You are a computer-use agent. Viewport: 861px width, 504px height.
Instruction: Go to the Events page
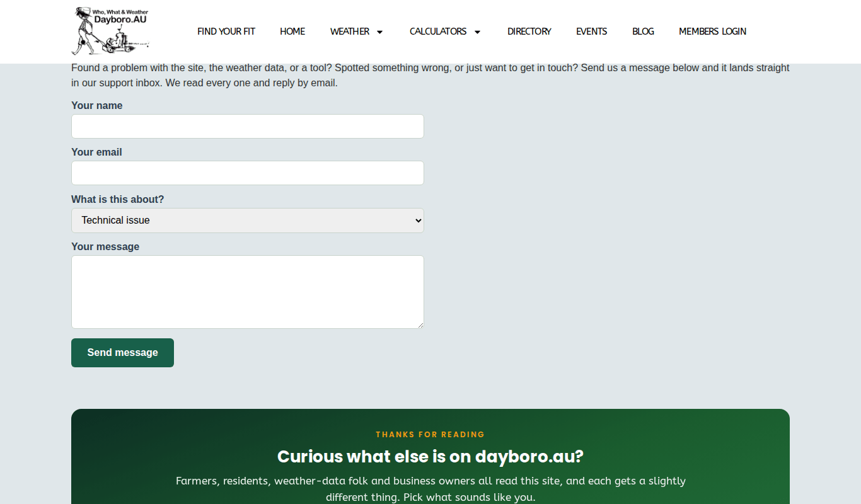click(592, 31)
